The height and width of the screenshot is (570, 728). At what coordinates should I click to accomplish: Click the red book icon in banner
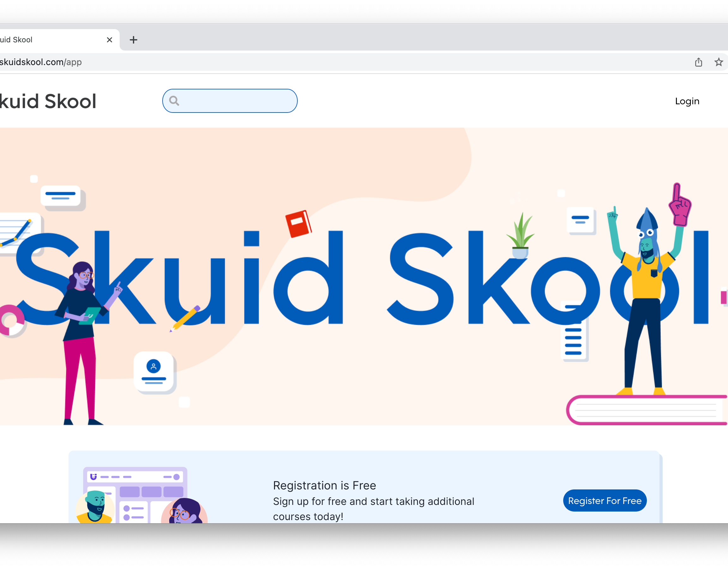coord(298,224)
